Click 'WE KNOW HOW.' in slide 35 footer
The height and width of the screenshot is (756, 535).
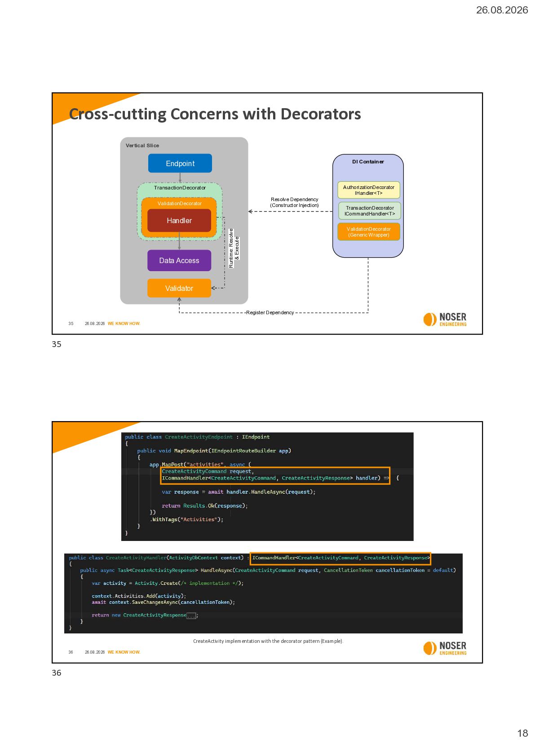point(124,324)
